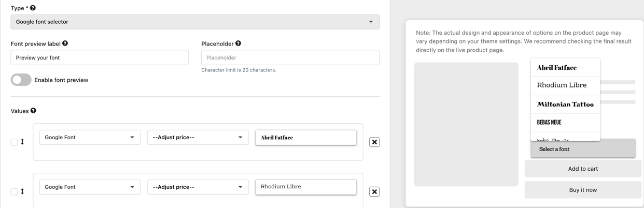The width and height of the screenshot is (644, 208).
Task: Click the Placeholder help question icon
Action: tap(238, 43)
